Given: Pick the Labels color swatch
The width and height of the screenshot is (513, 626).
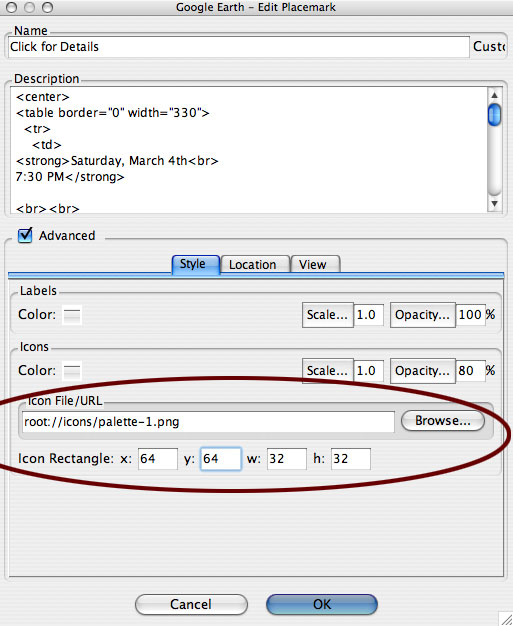Looking at the screenshot, I should 72,315.
